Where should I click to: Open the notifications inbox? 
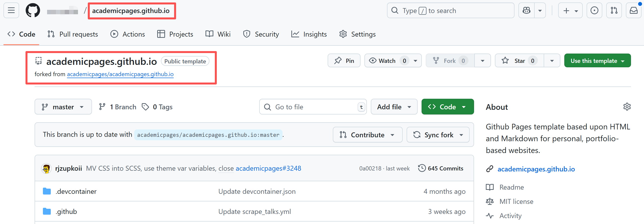(633, 10)
